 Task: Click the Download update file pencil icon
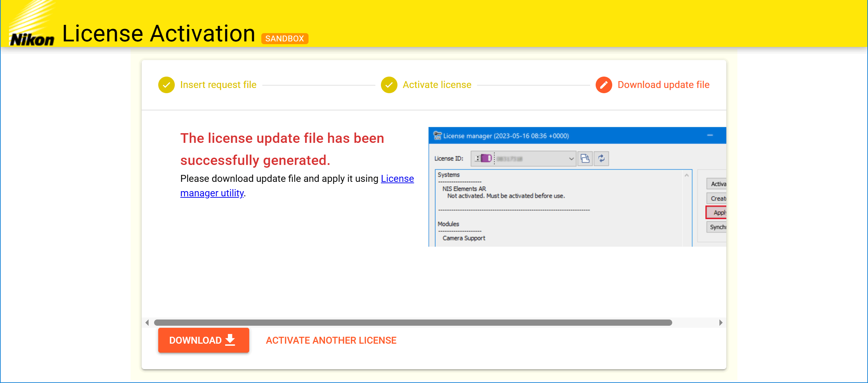click(x=604, y=85)
